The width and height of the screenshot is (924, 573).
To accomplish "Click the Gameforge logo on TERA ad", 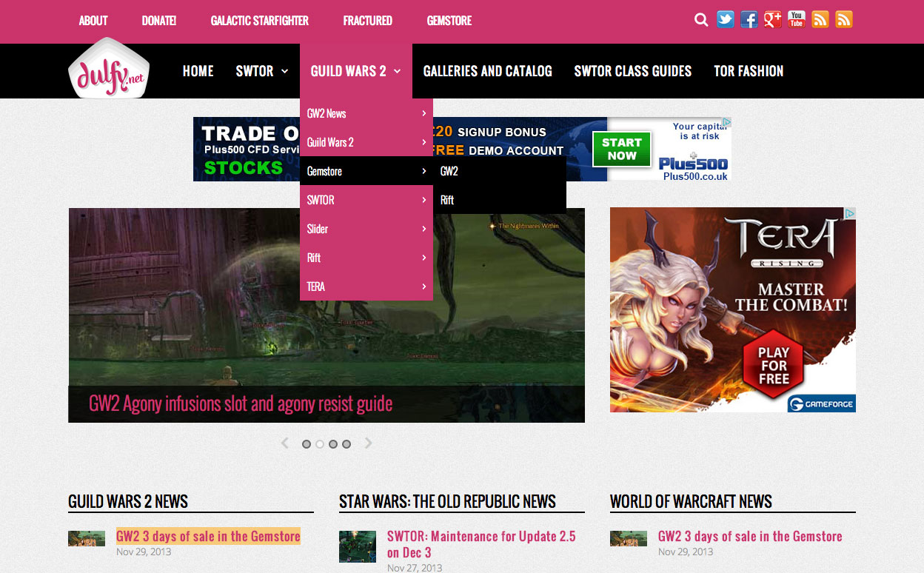I will [820, 404].
